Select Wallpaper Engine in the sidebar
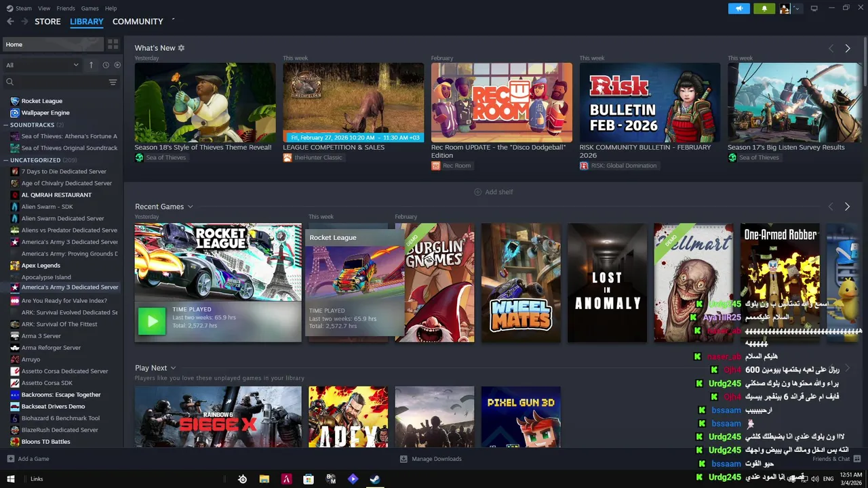The width and height of the screenshot is (868, 488). point(45,113)
